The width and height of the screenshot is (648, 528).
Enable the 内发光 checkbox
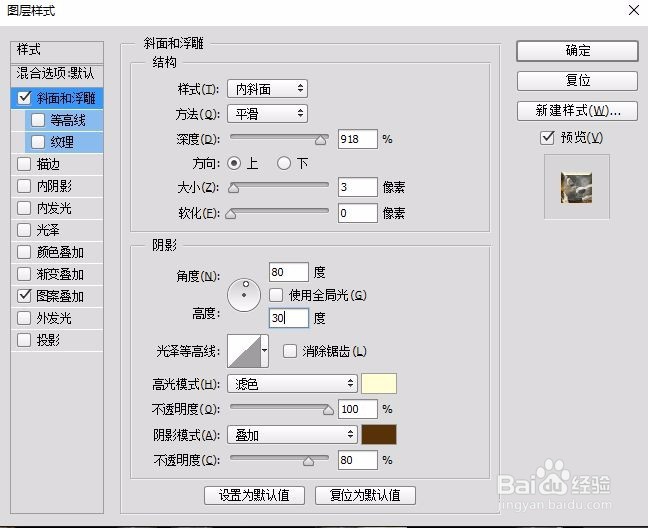24,208
